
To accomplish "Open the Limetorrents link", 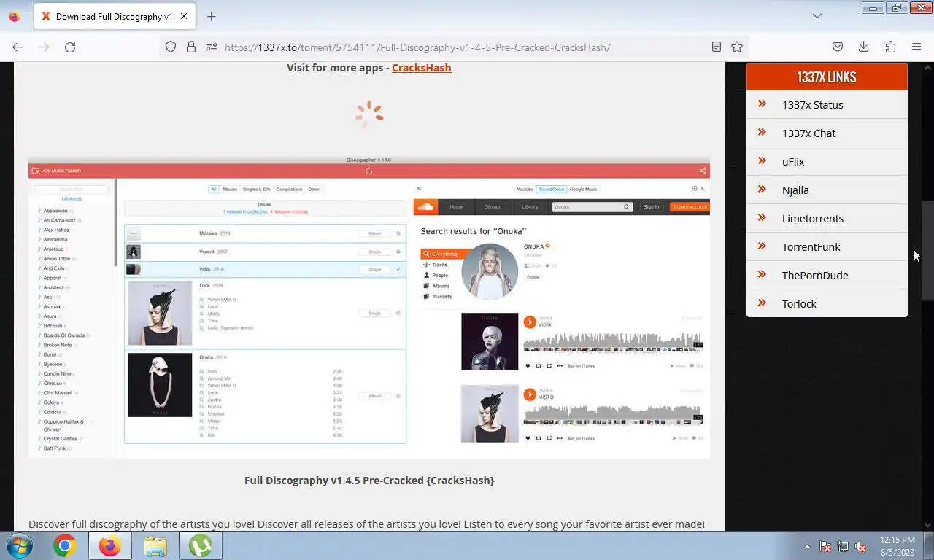I will click(x=813, y=219).
